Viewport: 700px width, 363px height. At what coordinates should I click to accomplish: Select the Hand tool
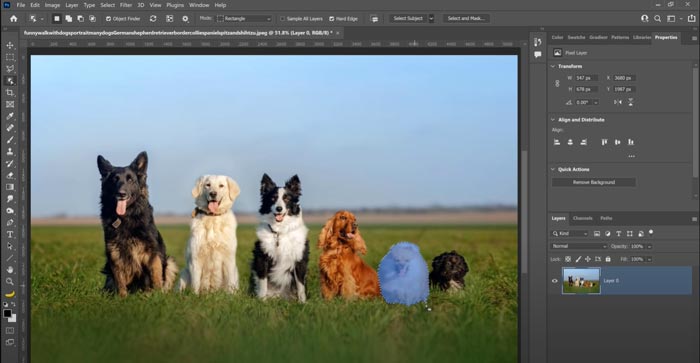pos(10,270)
